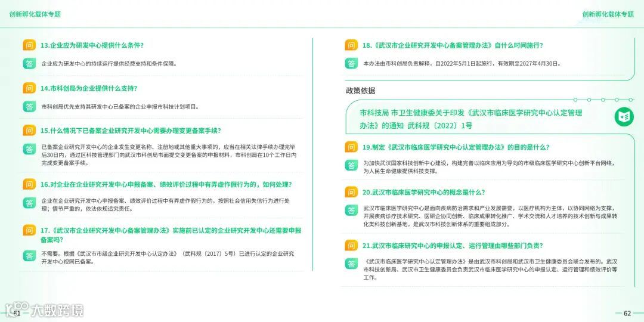Viewport: 644px width, 322px height.
Task: Click the 答 icon under question 15
Action: tap(29, 149)
